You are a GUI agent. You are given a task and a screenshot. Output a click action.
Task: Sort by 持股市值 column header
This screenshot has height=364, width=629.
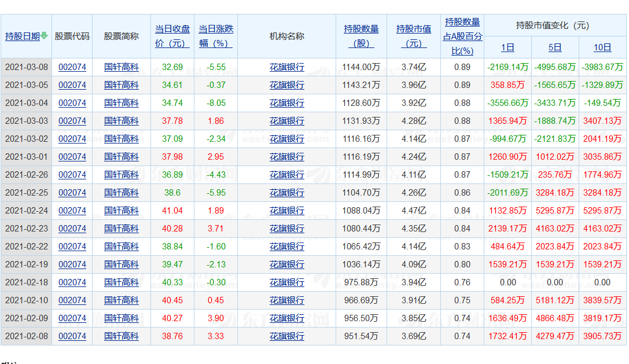click(x=413, y=36)
